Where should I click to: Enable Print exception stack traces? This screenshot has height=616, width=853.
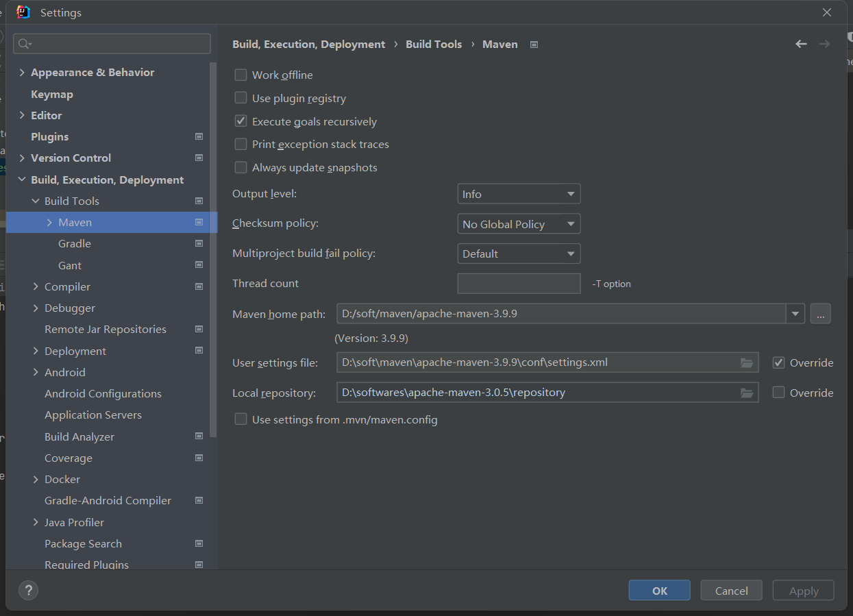point(240,144)
